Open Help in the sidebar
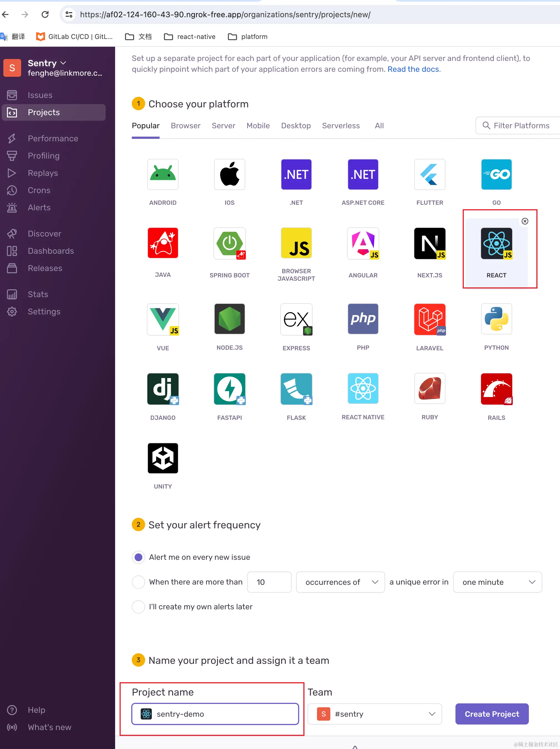 pyautogui.click(x=53, y=710)
